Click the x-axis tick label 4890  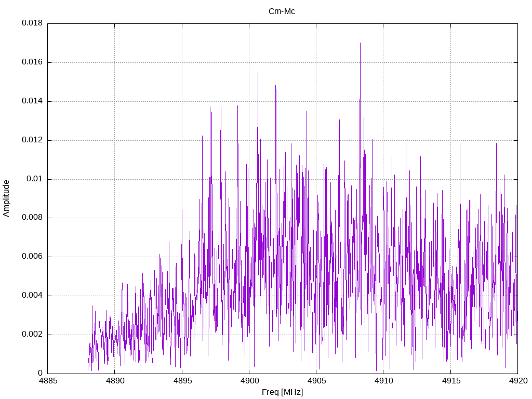(x=115, y=381)
